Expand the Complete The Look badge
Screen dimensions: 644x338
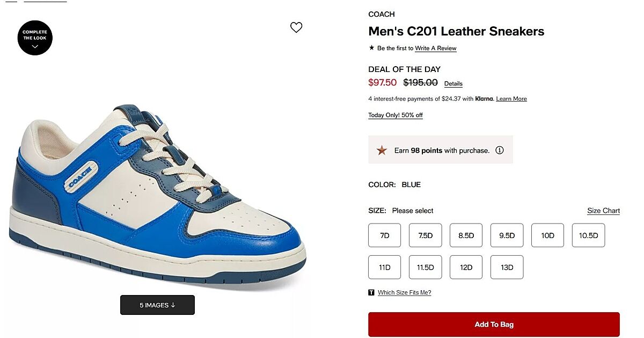pos(35,38)
